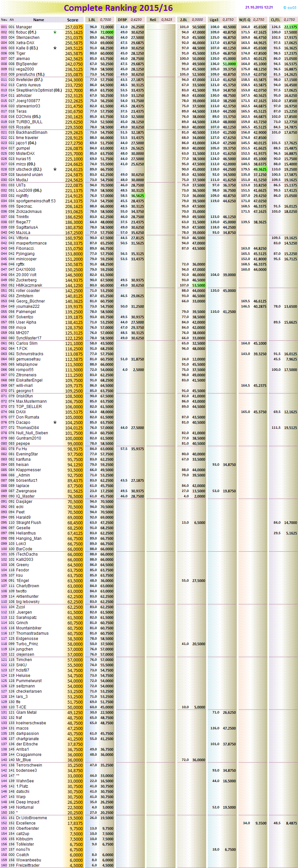Click the name 'maxperformance'
Screen dimensions: 298x868
[x=31, y=243]
